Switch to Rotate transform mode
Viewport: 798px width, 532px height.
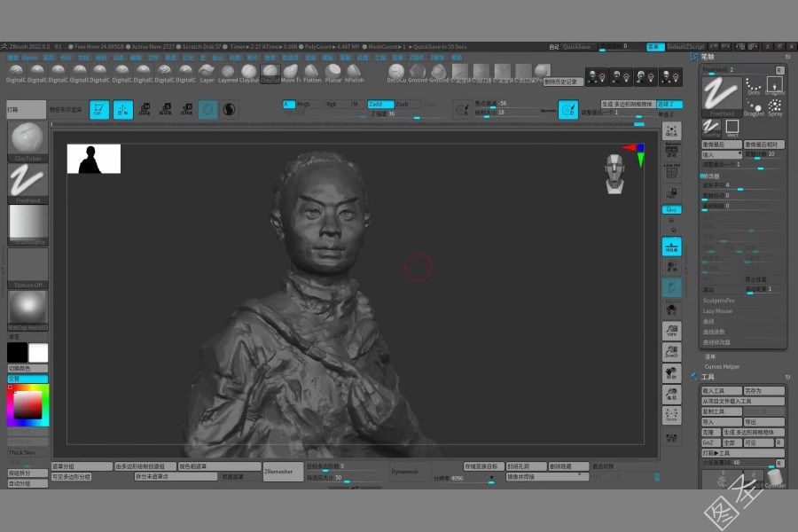click(x=186, y=109)
